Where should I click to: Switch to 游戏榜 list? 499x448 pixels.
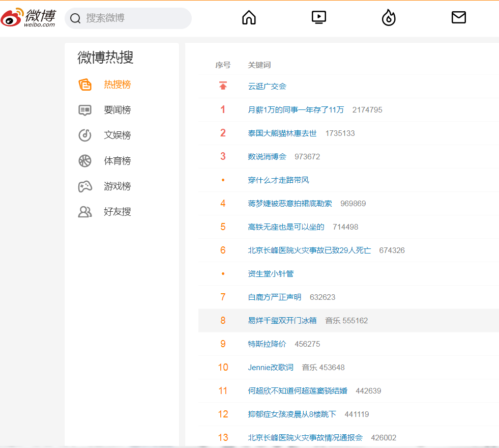click(x=118, y=186)
